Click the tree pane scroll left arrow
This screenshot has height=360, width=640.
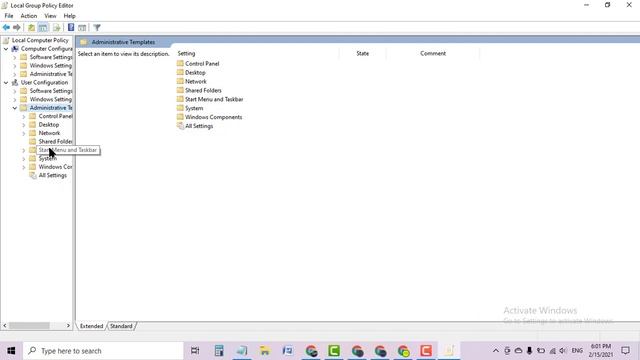5,326
